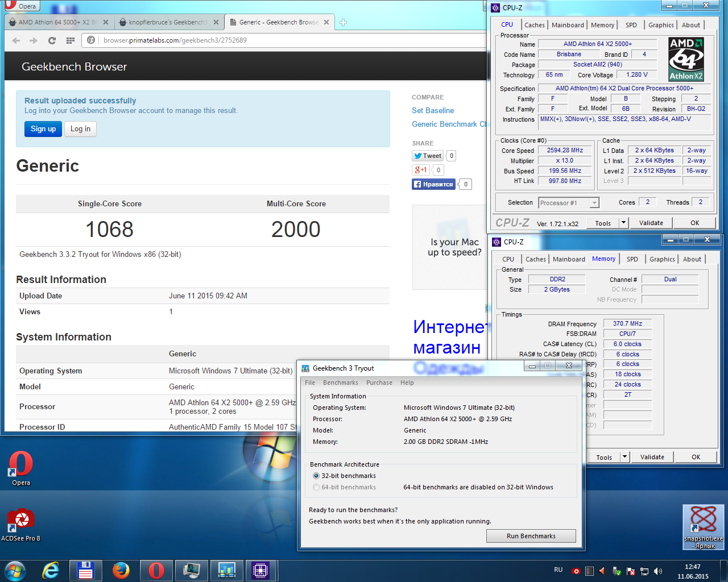Select snapshot.exe desktop shortcut
The image size is (728, 582).
pos(703,527)
